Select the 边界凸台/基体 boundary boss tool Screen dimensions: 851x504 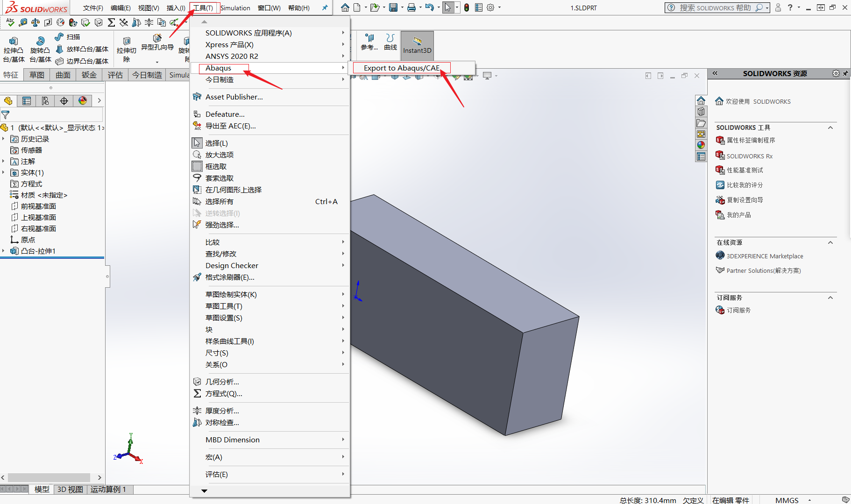(x=82, y=61)
